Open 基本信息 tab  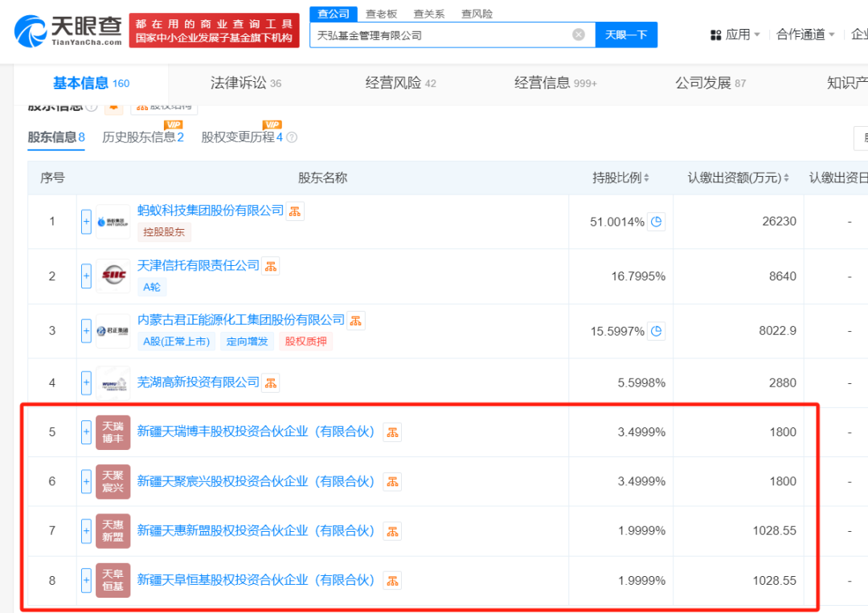click(x=92, y=83)
